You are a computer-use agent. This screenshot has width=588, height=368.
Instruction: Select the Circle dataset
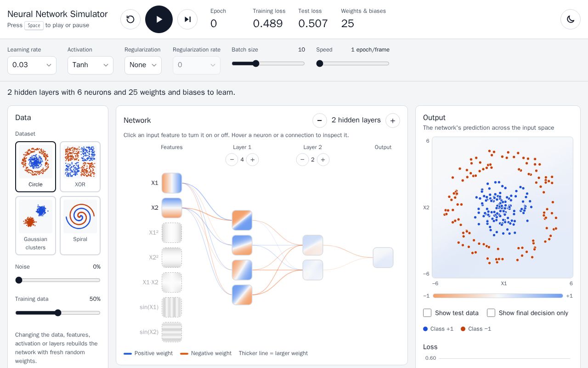tap(35, 167)
